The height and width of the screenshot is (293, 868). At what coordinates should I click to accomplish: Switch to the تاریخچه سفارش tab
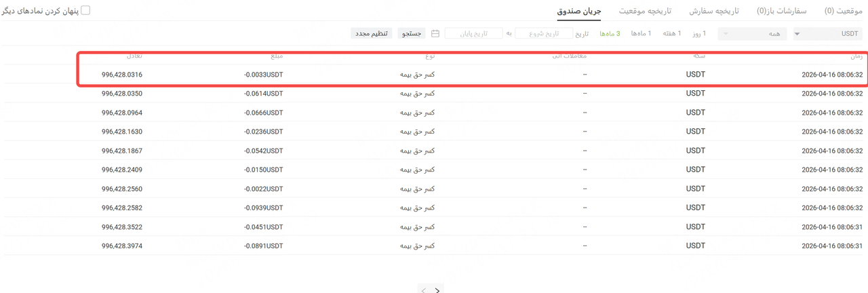pyautogui.click(x=714, y=12)
